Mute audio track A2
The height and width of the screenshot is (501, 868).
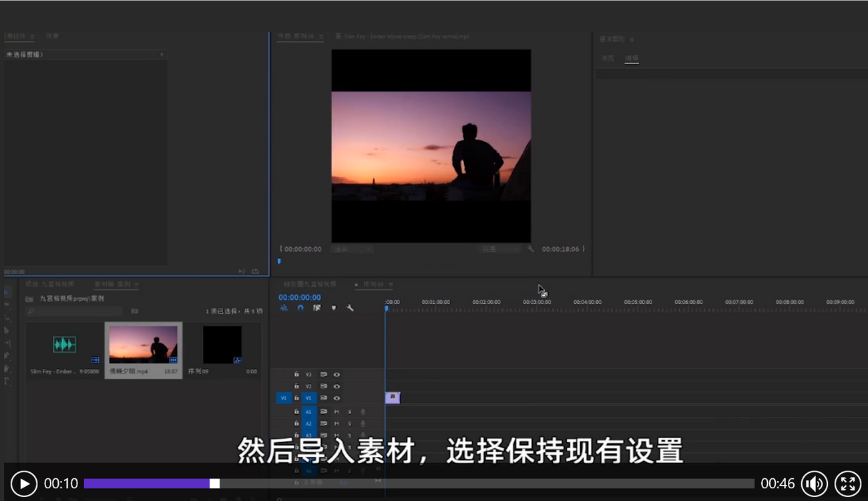point(337,424)
